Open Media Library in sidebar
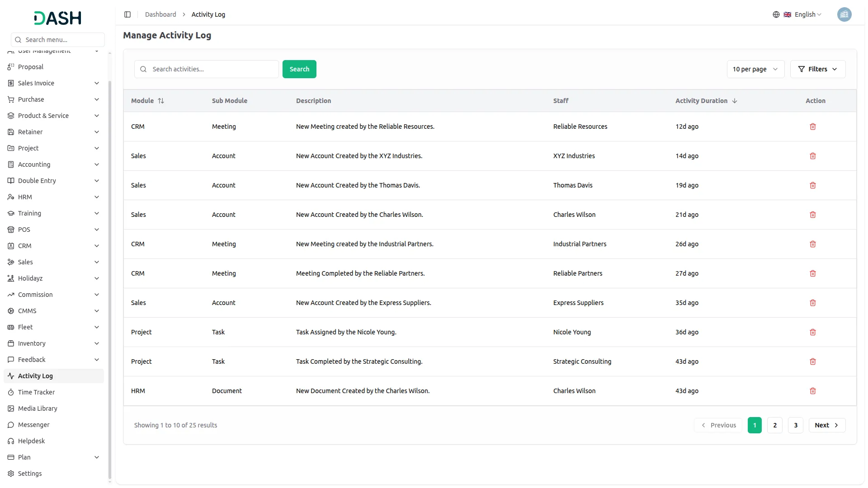Screen dimensions: 868x488 point(38,408)
